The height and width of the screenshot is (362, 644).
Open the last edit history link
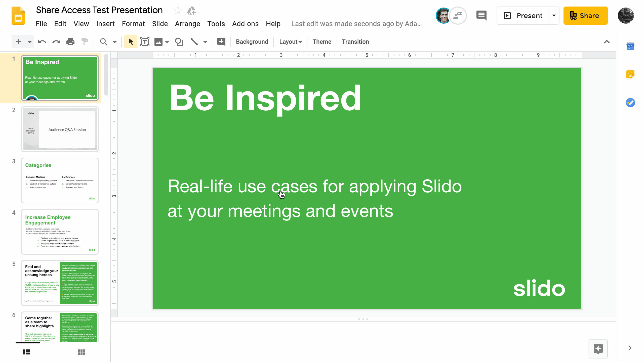coord(356,24)
